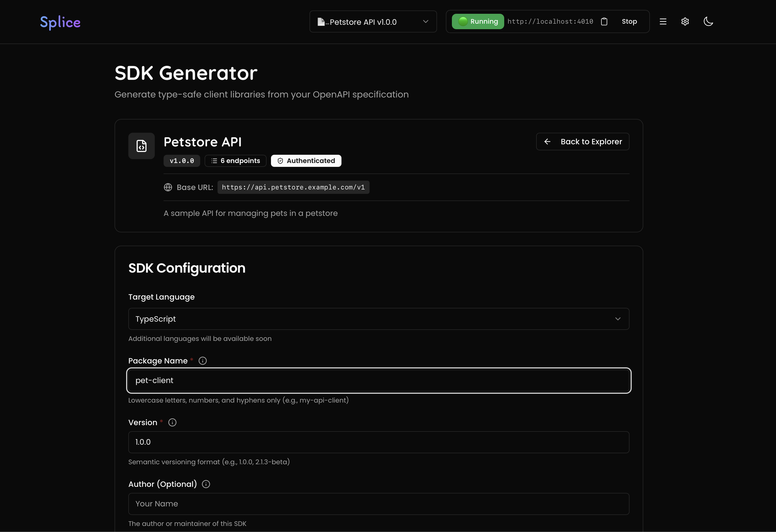Click the Splice logo
The height and width of the screenshot is (532, 776).
pos(60,22)
